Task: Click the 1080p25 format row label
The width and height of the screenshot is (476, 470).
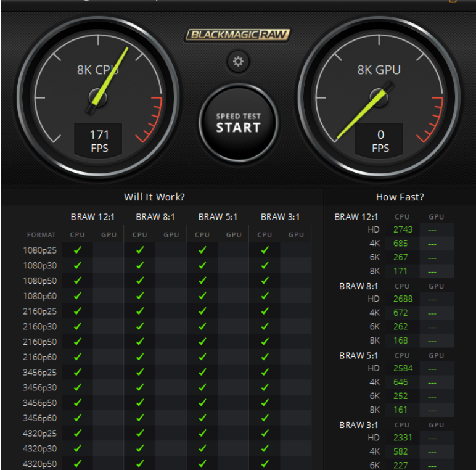Action: [39, 250]
